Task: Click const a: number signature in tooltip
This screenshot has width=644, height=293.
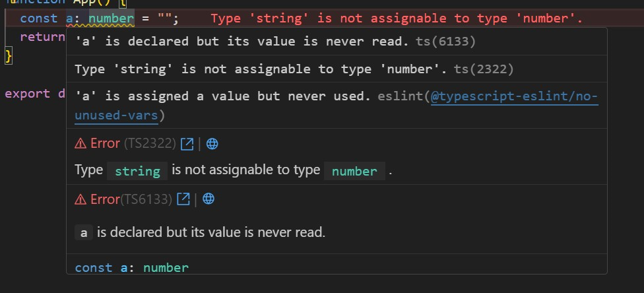Action: click(x=132, y=268)
